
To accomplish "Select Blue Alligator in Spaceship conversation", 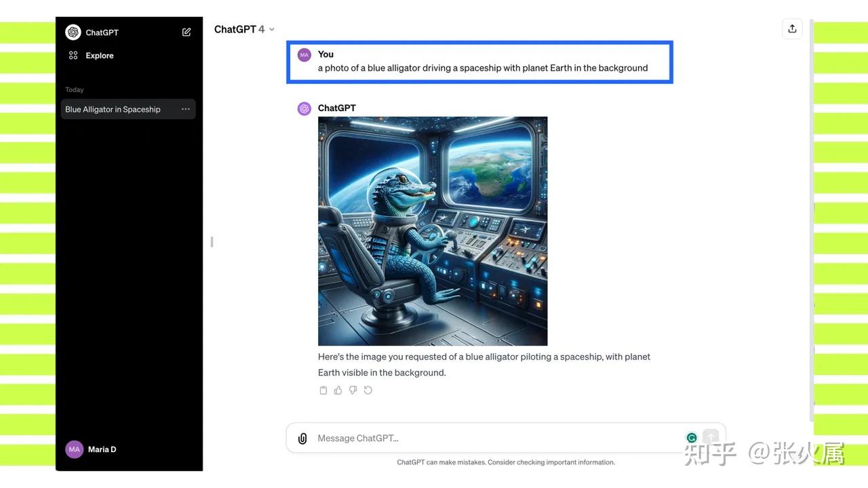I will coord(128,109).
